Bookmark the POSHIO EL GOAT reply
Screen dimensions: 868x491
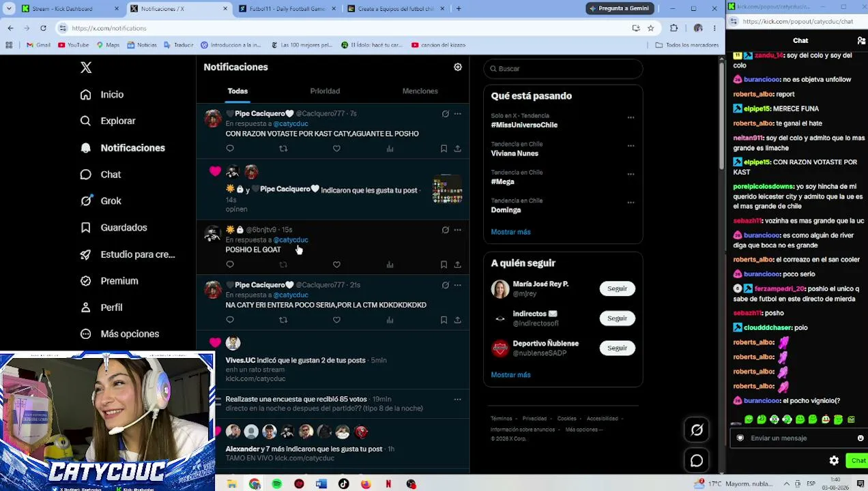[444, 265]
